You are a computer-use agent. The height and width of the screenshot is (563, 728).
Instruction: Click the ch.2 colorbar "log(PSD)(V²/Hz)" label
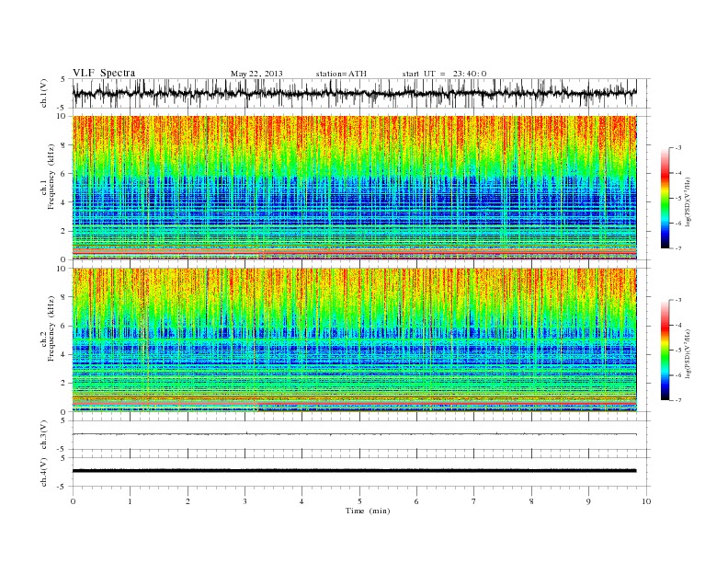coord(688,353)
